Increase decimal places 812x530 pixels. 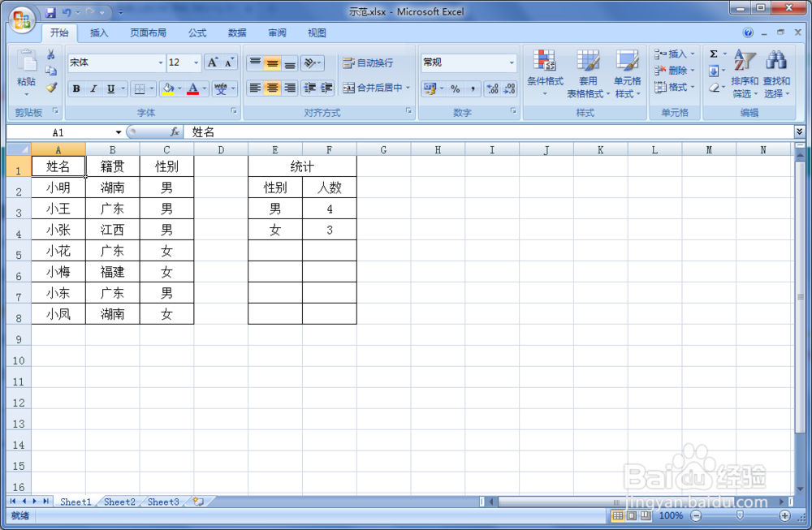pyautogui.click(x=493, y=88)
